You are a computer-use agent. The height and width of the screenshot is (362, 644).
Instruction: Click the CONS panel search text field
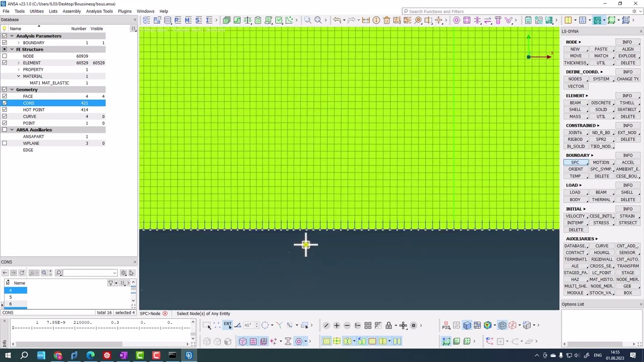click(91, 273)
